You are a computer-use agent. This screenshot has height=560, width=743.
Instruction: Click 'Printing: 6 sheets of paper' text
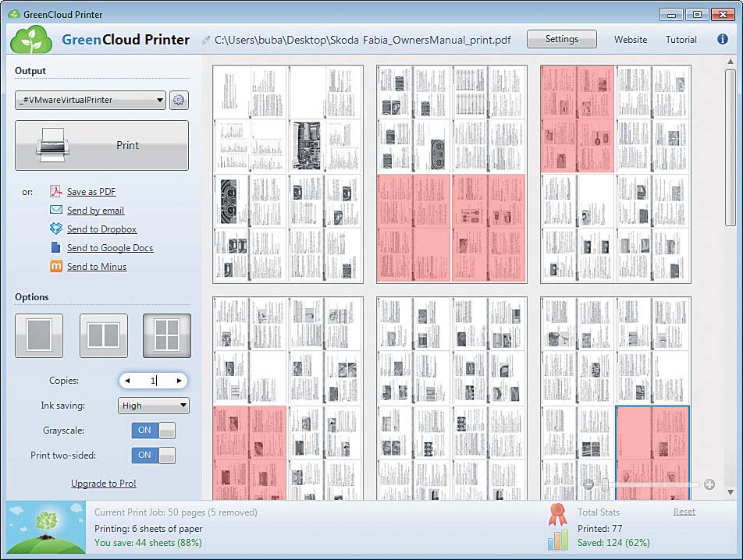click(x=148, y=528)
